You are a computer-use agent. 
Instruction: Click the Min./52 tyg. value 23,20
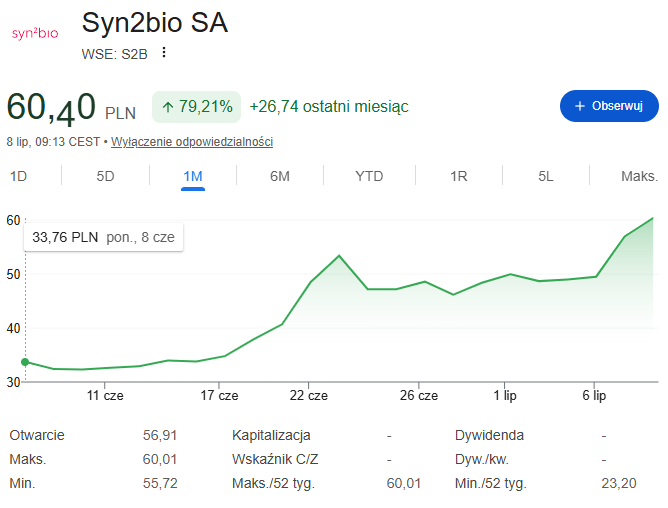pos(619,483)
